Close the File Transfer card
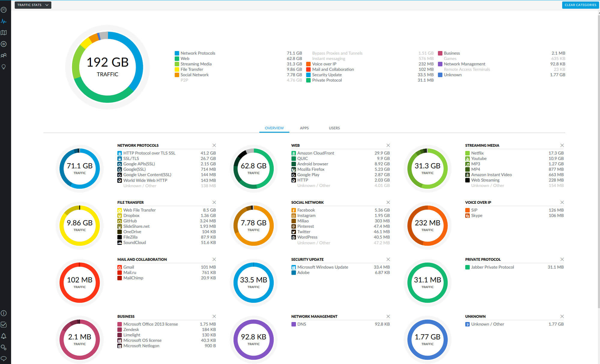This screenshot has height=364, width=600. click(214, 203)
